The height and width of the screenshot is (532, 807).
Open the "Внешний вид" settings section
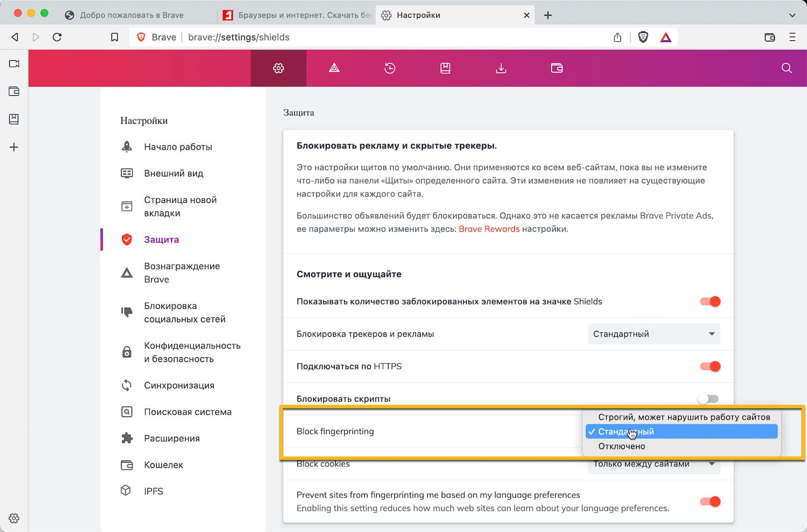click(173, 173)
